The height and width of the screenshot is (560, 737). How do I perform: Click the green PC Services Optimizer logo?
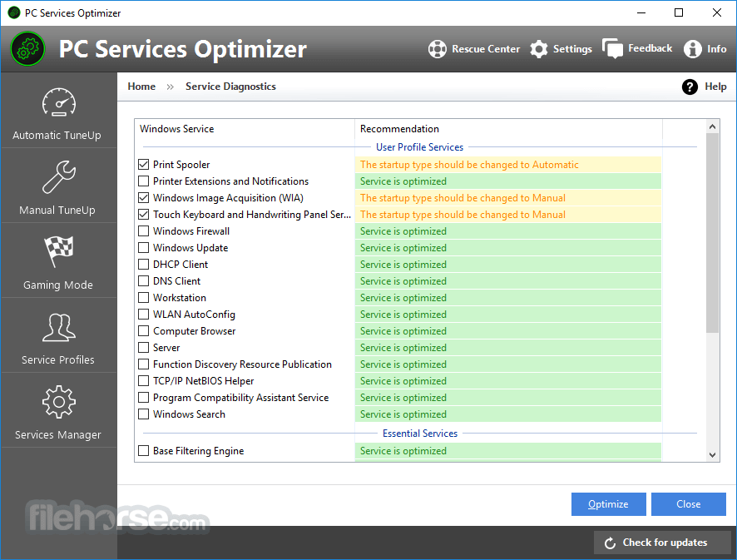(x=27, y=49)
